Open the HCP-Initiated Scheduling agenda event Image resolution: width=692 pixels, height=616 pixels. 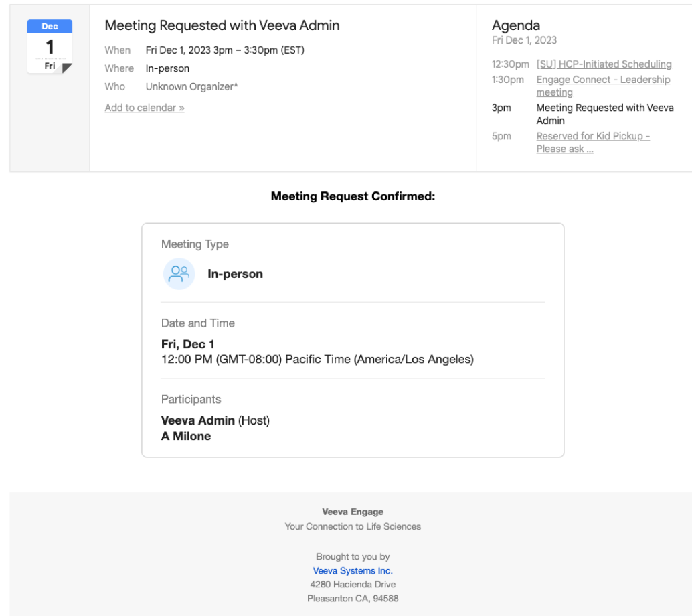604,64
